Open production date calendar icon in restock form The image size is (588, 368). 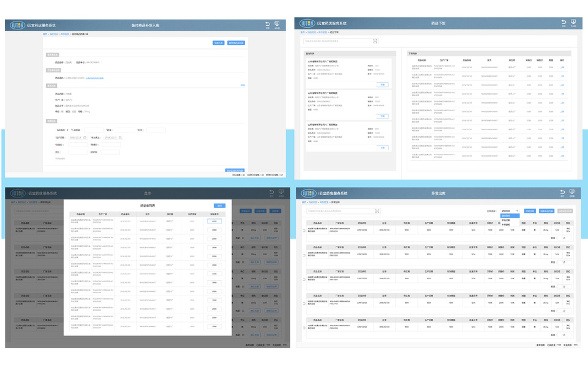click(x=85, y=137)
